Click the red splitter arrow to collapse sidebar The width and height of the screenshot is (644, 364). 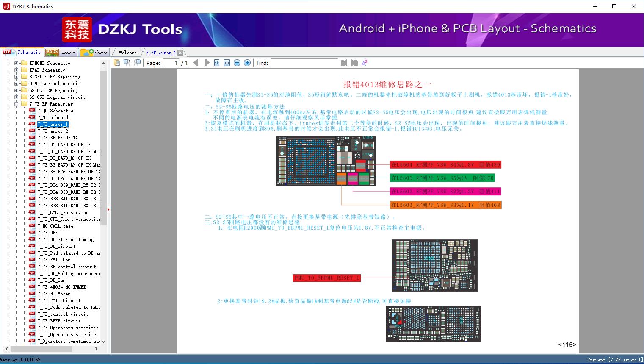(x=108, y=209)
